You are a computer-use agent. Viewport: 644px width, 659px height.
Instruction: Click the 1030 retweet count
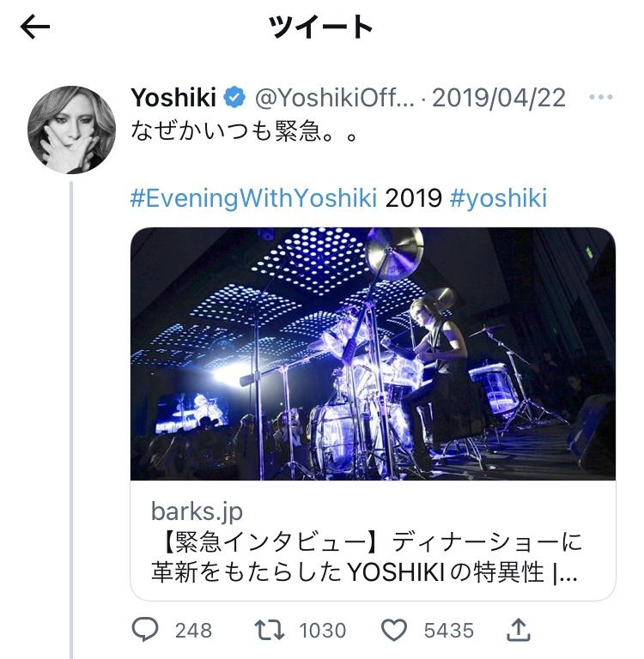[323, 631]
